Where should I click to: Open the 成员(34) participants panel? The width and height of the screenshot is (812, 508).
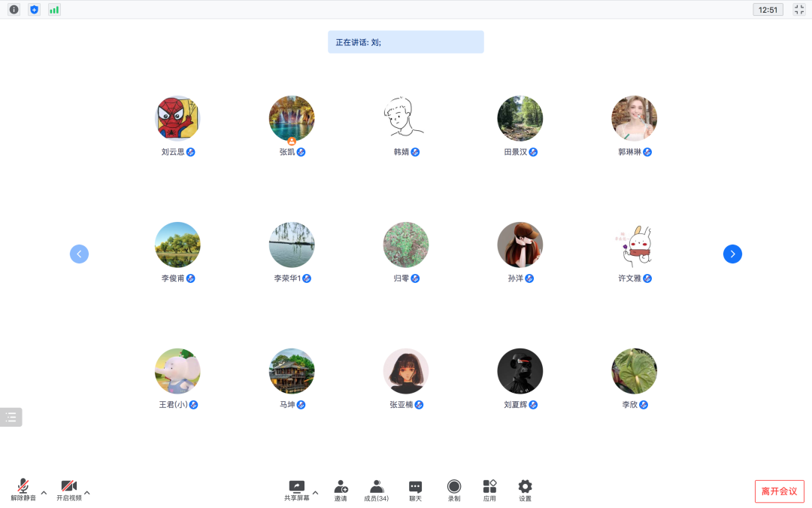[x=376, y=490]
